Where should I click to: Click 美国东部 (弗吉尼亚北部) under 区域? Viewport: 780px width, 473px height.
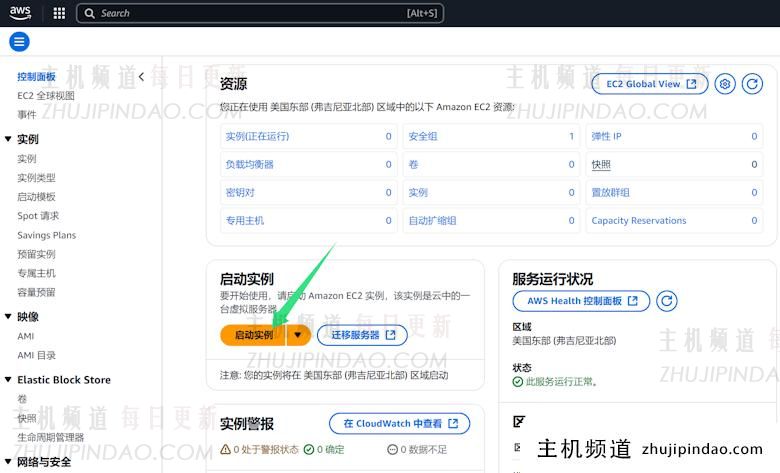pyautogui.click(x=564, y=341)
